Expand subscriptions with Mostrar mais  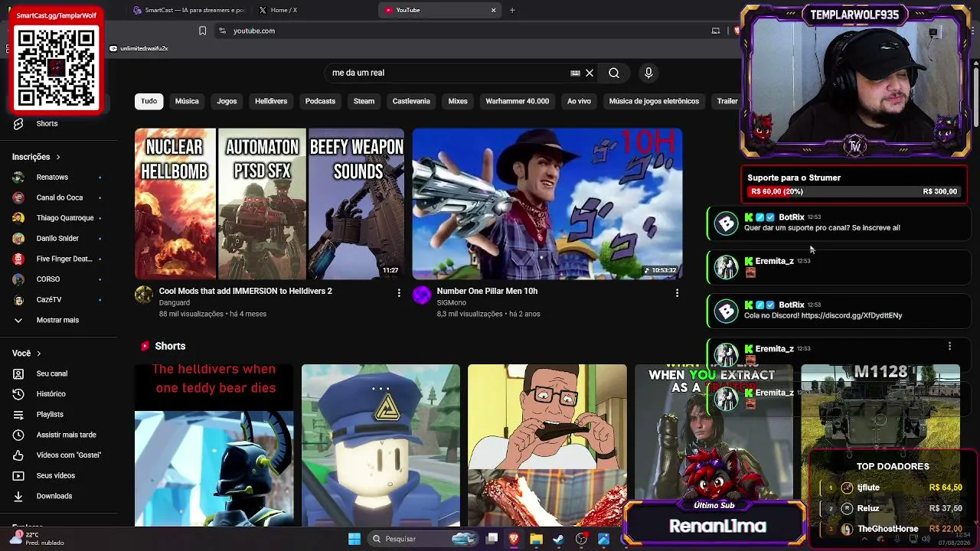pos(58,320)
